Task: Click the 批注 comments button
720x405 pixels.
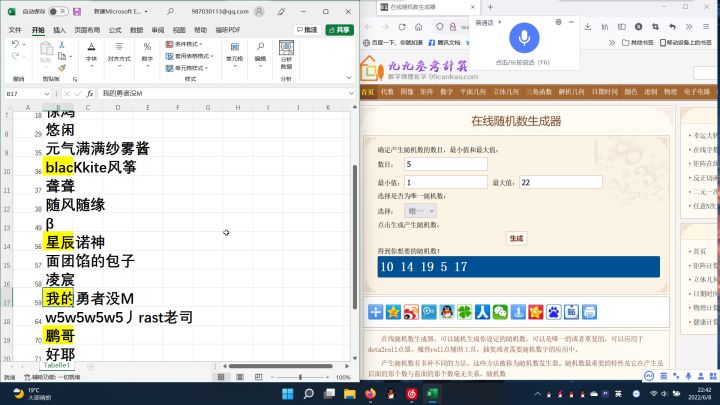Action: [x=307, y=30]
